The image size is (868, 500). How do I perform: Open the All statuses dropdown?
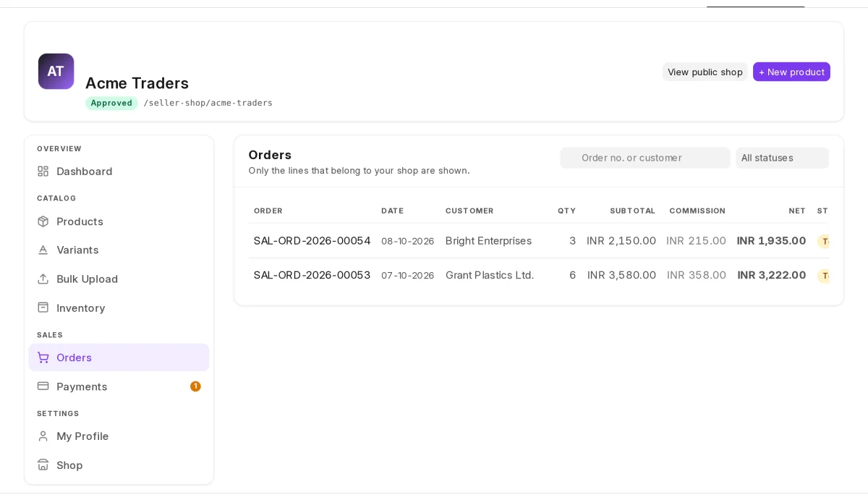[782, 158]
